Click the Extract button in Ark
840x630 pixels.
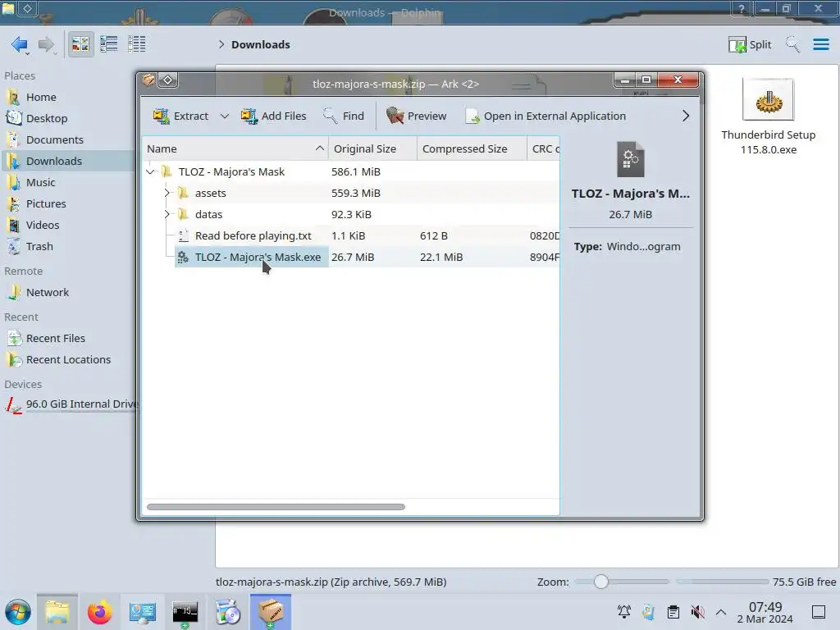180,116
